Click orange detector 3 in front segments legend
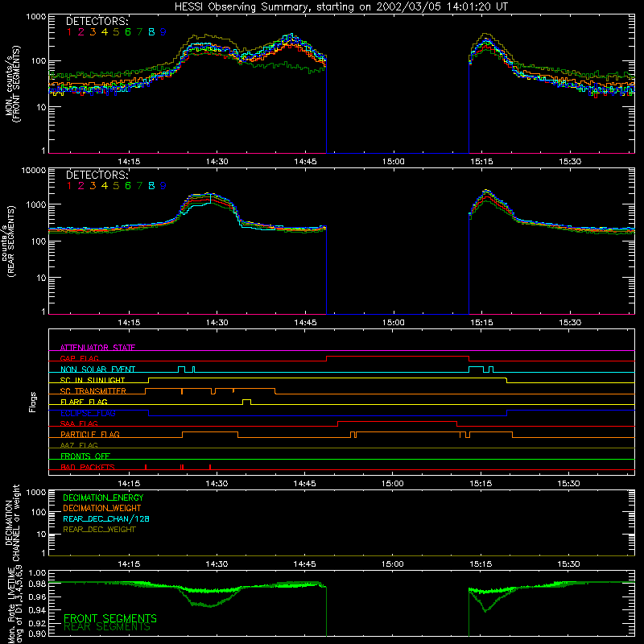644x644 pixels. pyautogui.click(x=93, y=32)
